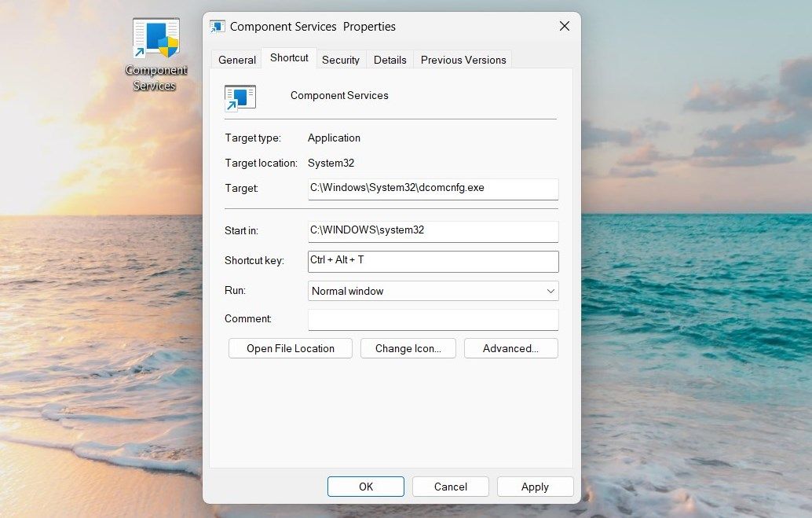This screenshot has width=812, height=518.
Task: Click the Change Icon button
Action: tap(408, 348)
